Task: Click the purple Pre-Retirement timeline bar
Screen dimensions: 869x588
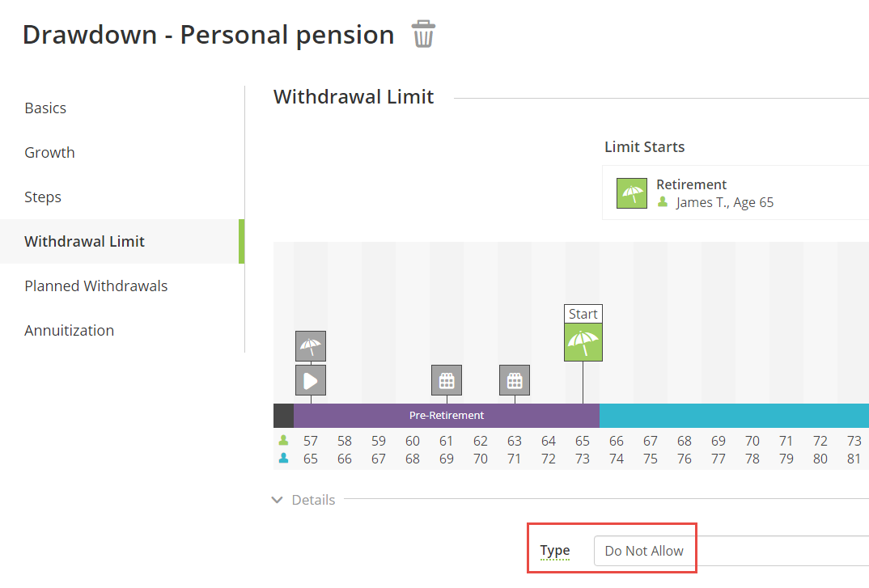Action: point(447,416)
